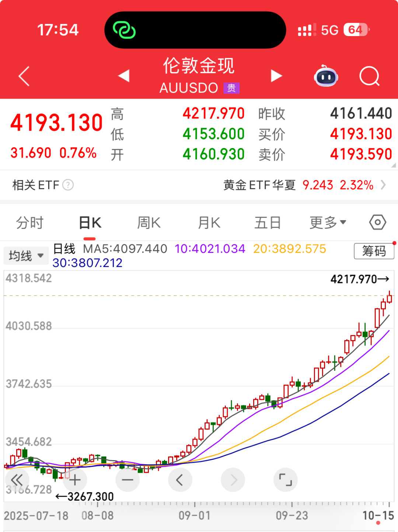Select the 月K tab
Viewport: 398px width, 532px height.
(x=209, y=222)
